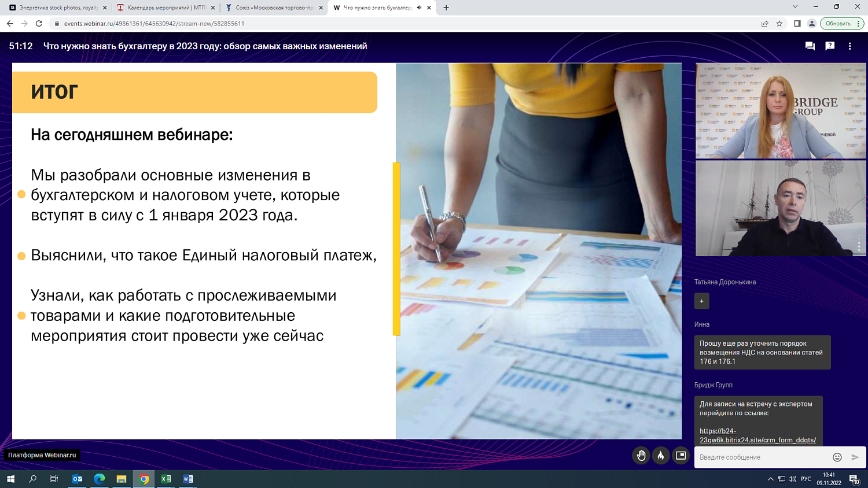Open a new browser tab
868x488 pixels.
point(446,8)
